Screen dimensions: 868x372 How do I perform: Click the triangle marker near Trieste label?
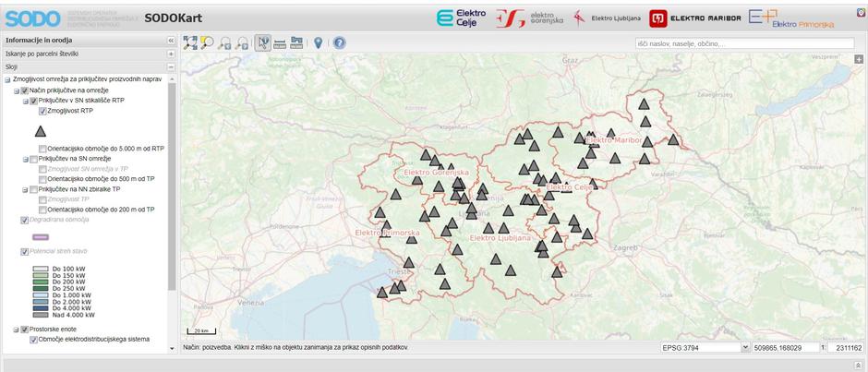tap(409, 263)
